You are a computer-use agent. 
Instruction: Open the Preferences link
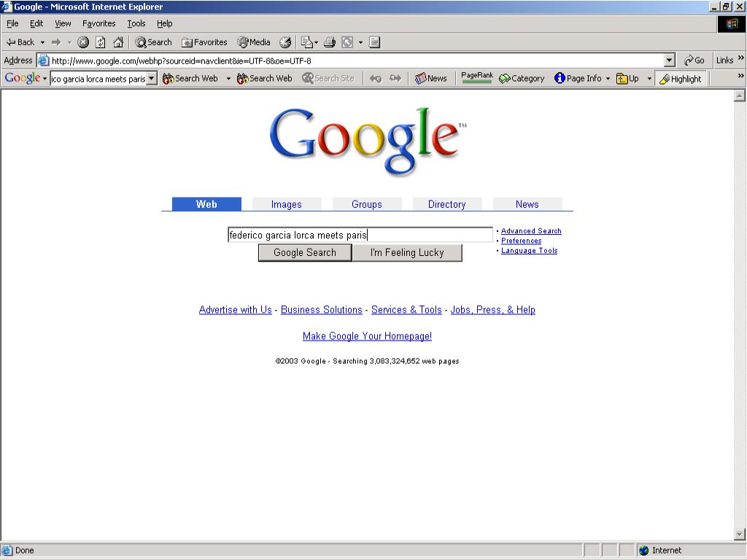(521, 241)
